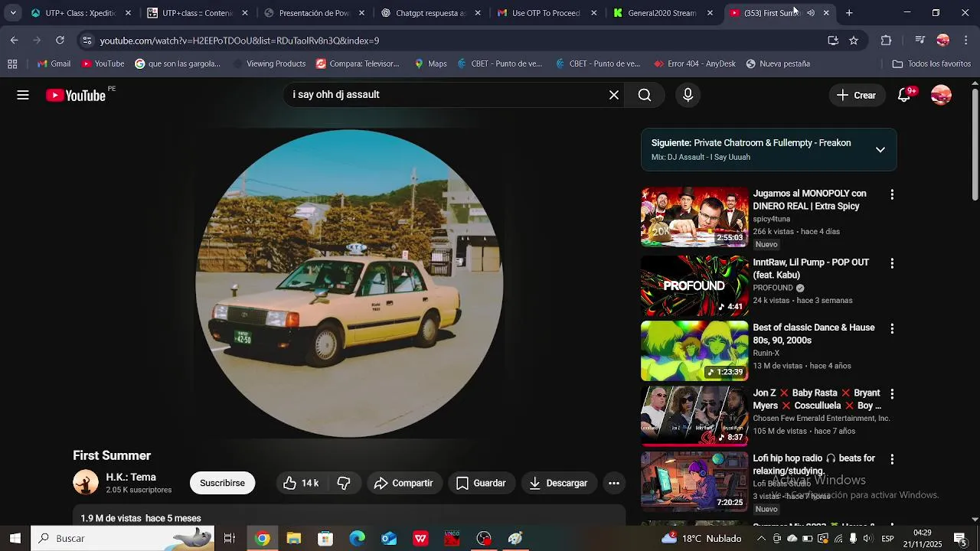
Task: Dislike the video with thumbs down
Action: [x=344, y=483]
